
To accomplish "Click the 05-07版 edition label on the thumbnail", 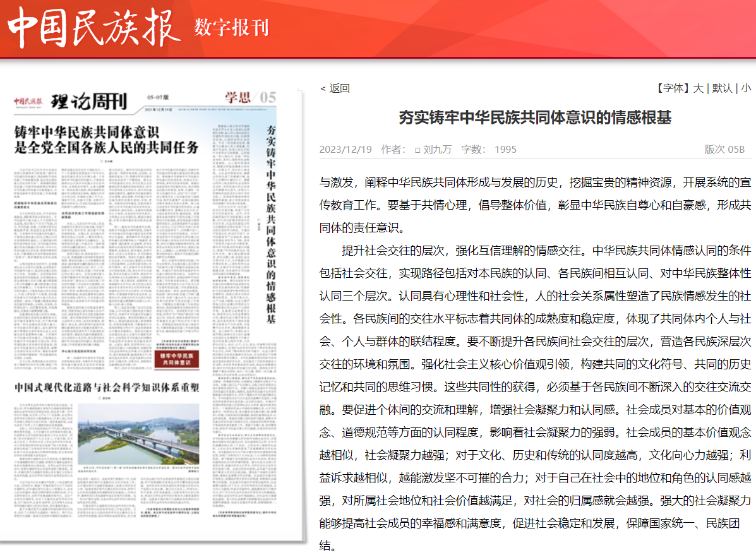I will [x=159, y=97].
